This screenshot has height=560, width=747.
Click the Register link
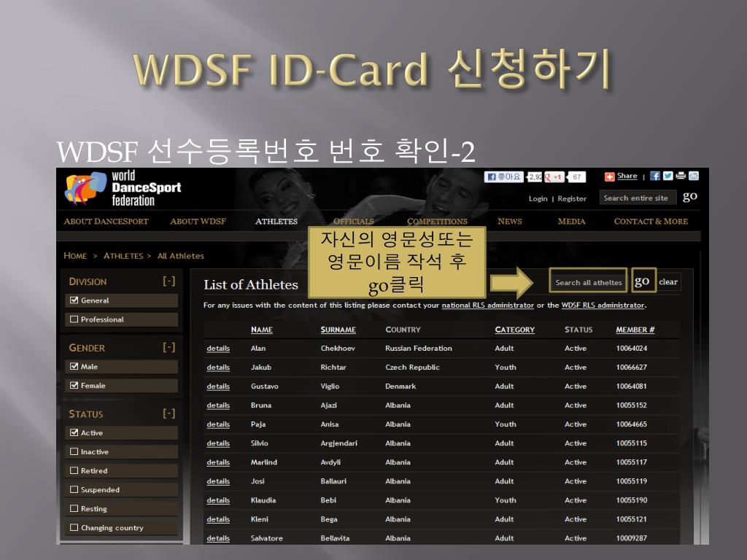point(572,198)
